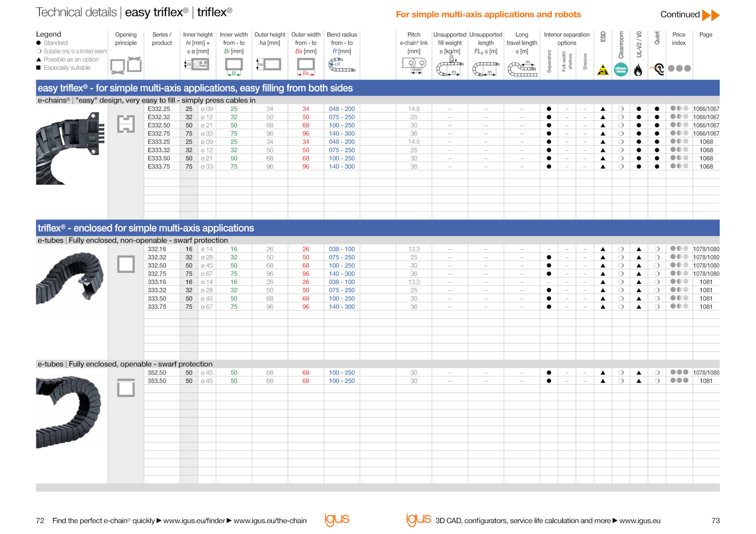
Task: Click the Quiet ear icon
Action: (x=657, y=69)
